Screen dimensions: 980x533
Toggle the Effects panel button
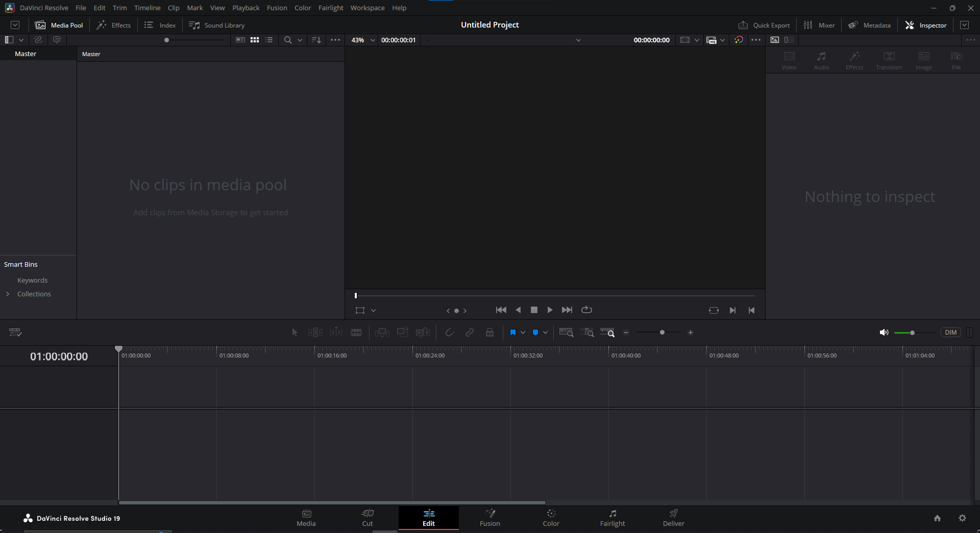coord(113,25)
